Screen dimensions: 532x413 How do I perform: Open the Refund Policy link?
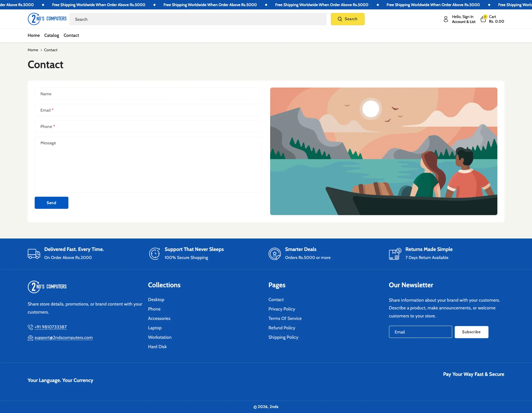(x=282, y=328)
